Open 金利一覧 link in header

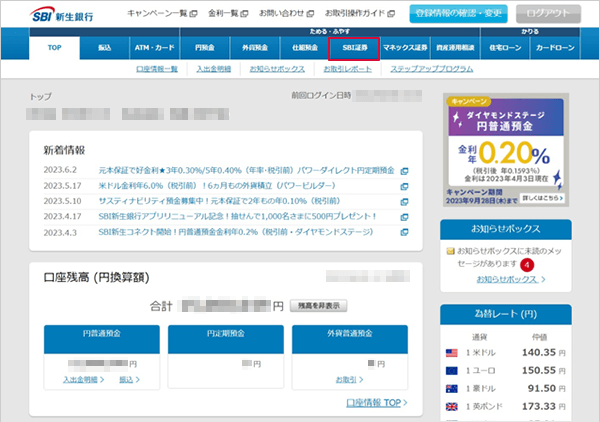tap(223, 13)
